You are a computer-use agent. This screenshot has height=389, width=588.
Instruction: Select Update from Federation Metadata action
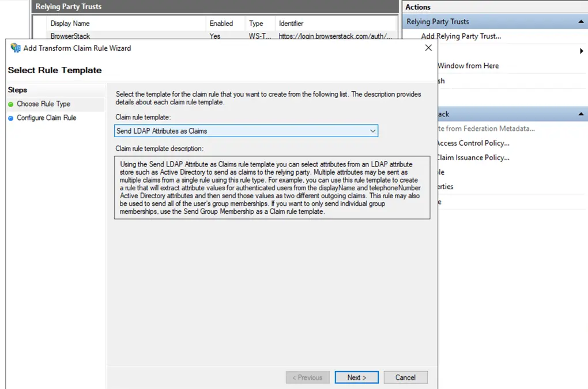(486, 129)
